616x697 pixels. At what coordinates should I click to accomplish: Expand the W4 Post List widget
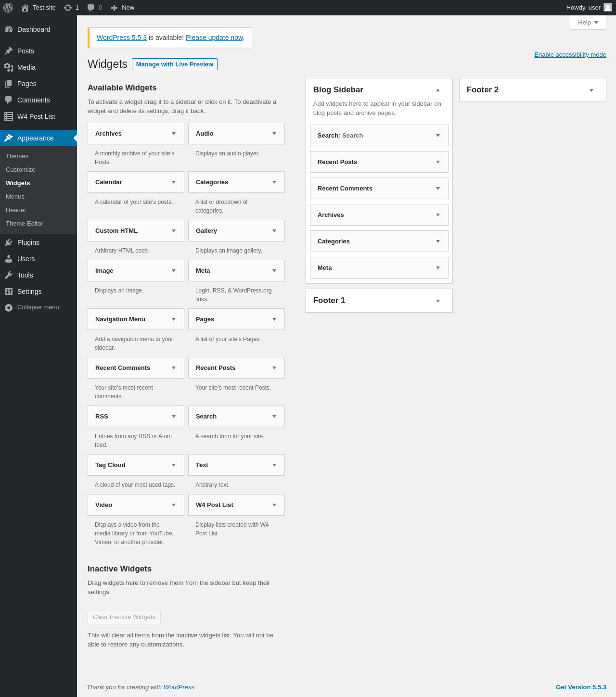[x=274, y=505]
